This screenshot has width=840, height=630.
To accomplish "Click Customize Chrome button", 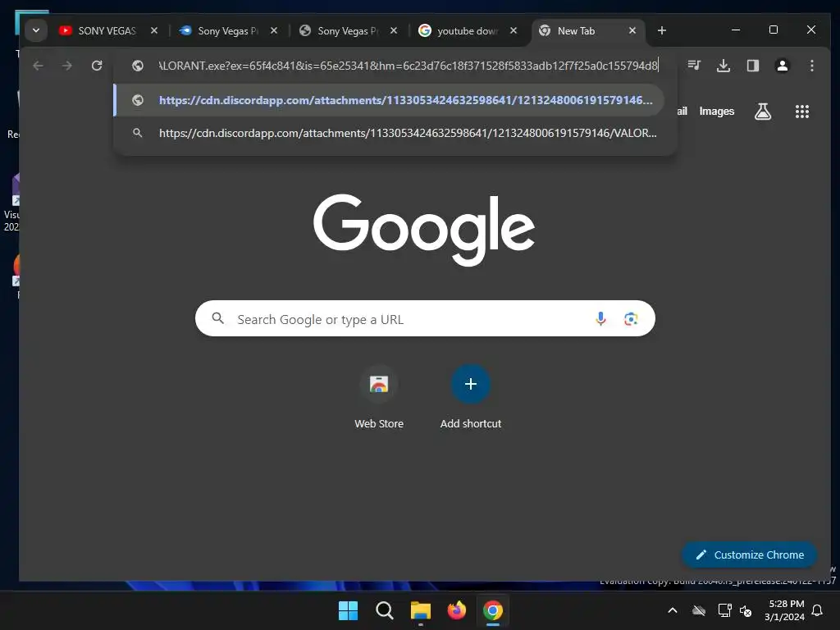I will coord(749,555).
